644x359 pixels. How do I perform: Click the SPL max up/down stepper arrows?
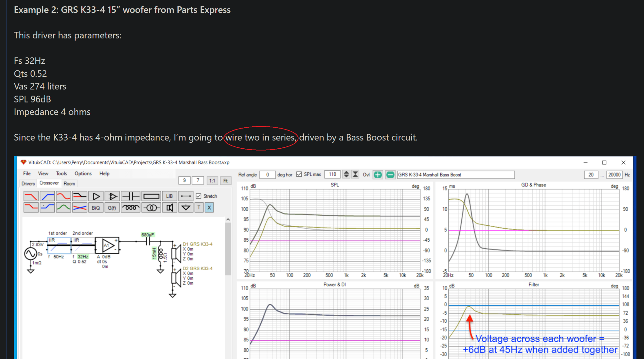pos(346,174)
